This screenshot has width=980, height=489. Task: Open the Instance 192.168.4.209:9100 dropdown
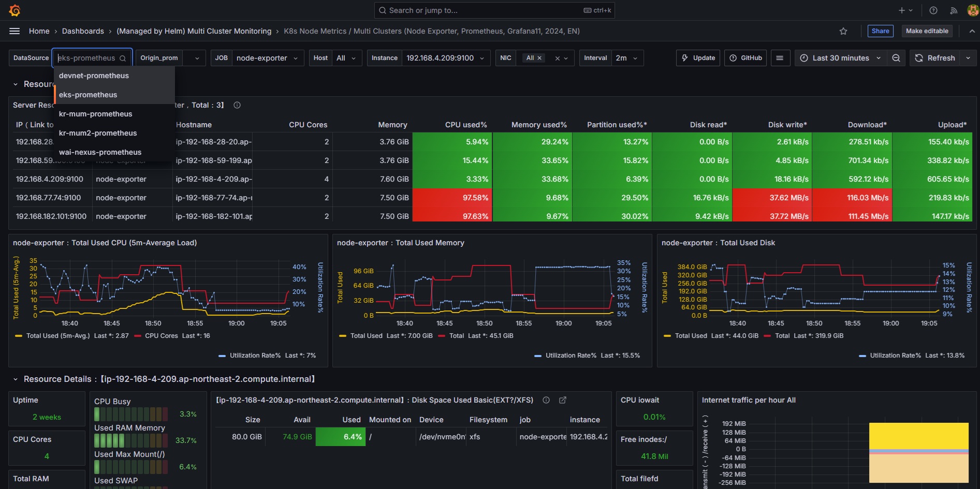(x=446, y=58)
